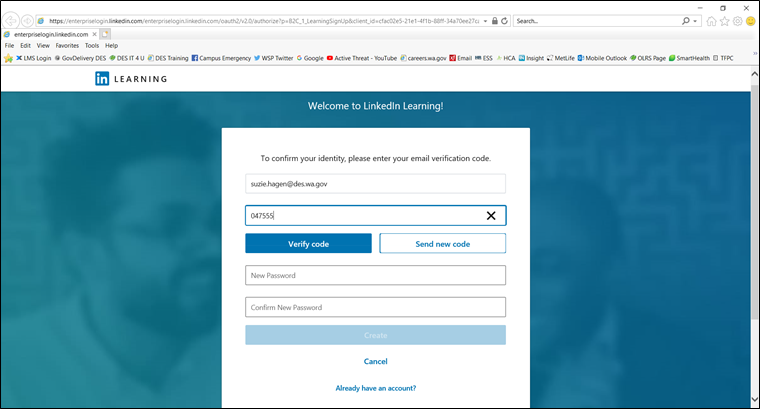Click the search magnifier icon
Viewport: 760px width, 409px height.
click(x=685, y=21)
